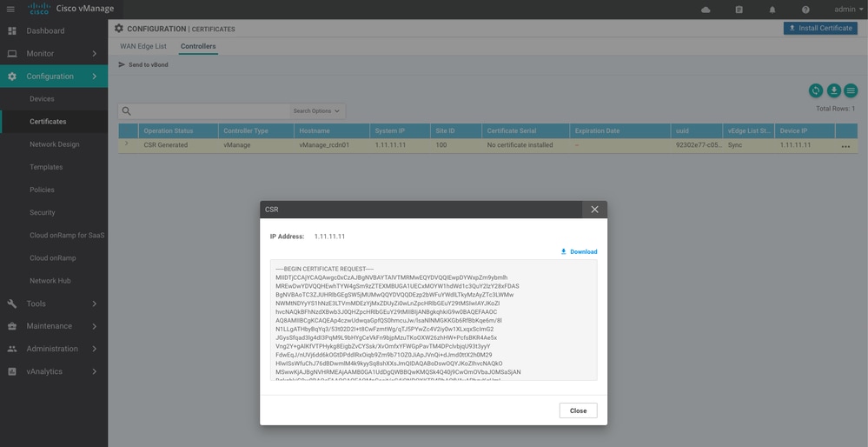Open the help question mark icon
The width and height of the screenshot is (868, 447).
point(805,10)
